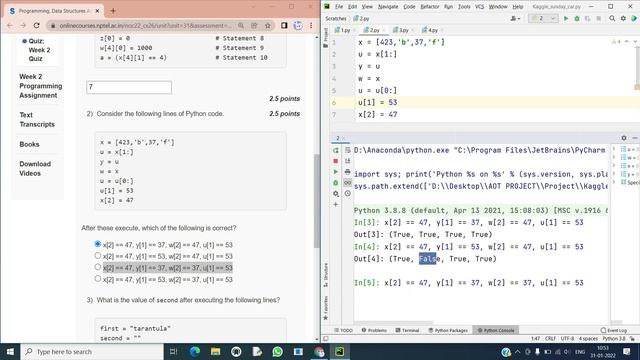Open the Terminal tool window tab
640x360 pixels.
click(407, 330)
